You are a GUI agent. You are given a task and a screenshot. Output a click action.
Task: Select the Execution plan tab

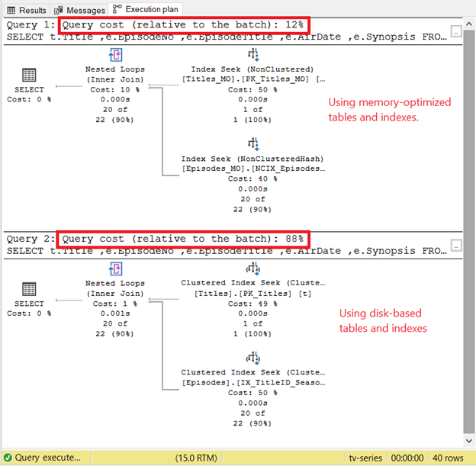coord(146,9)
